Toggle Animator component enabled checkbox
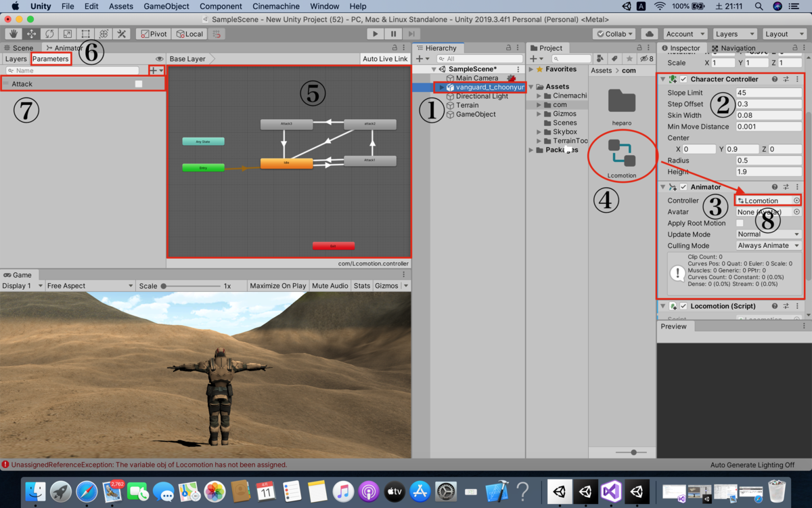Screen dimensions: 812x508 pos(683,187)
